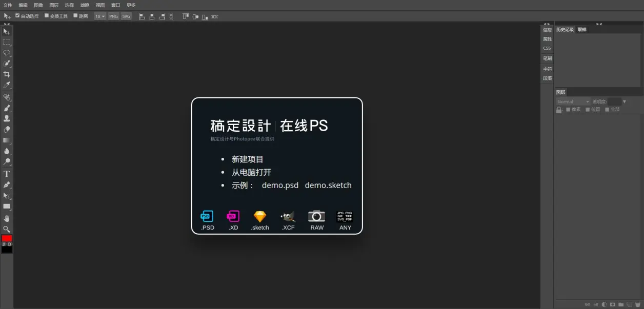Click the RAW camera icon
Viewport: 644px width, 309px height.
(317, 216)
